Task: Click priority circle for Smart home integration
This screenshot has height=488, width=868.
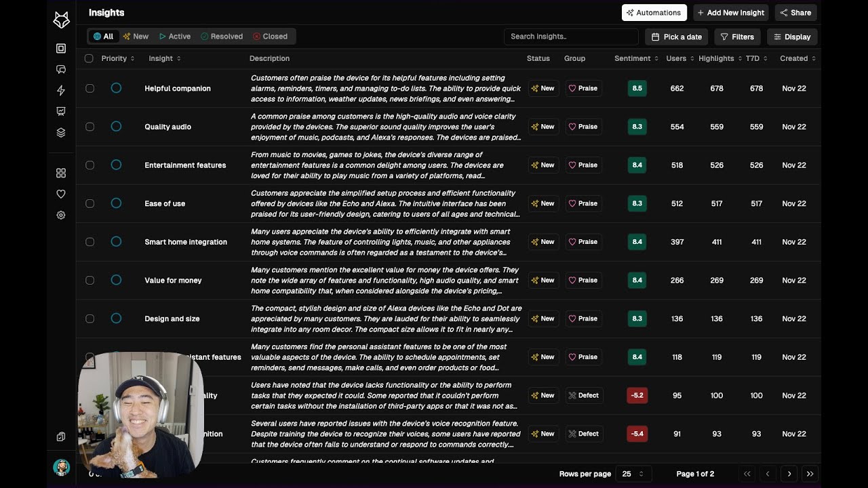Action: pyautogui.click(x=116, y=242)
